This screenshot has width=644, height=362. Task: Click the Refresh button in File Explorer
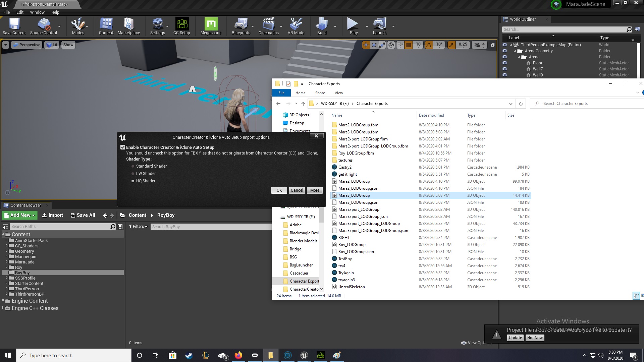tap(521, 104)
